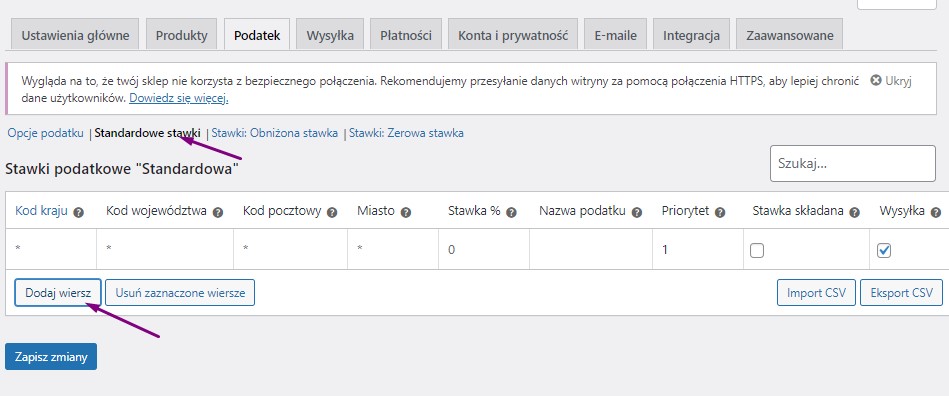
Task: Go to the Płatności tab
Action: click(x=406, y=35)
